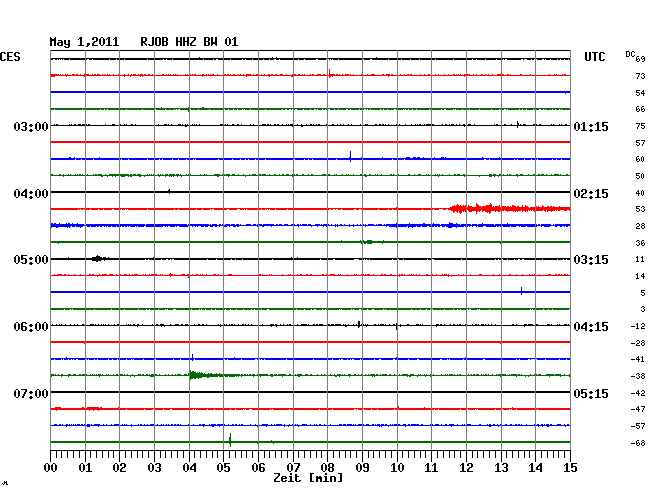Image resolution: width=650 pixels, height=494 pixels.
Task: Click the x-axis tick label '07'
Action: point(293,468)
